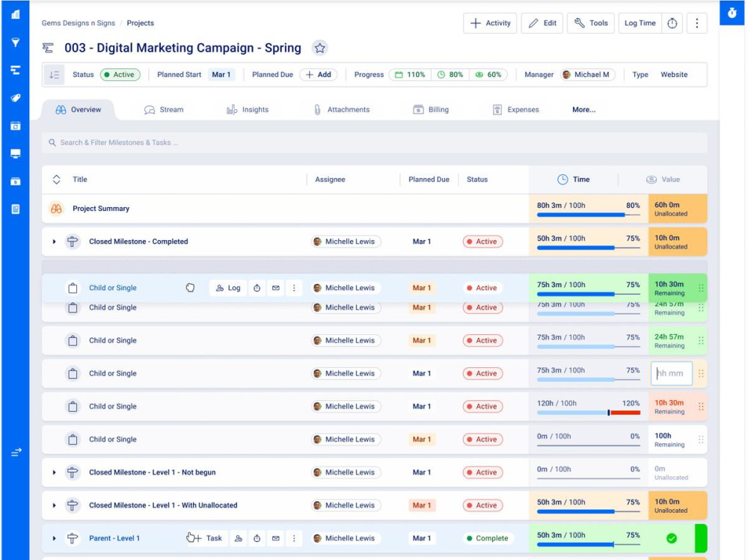
Task: Click email icon in Parent - Level 1 row
Action: pos(276,538)
